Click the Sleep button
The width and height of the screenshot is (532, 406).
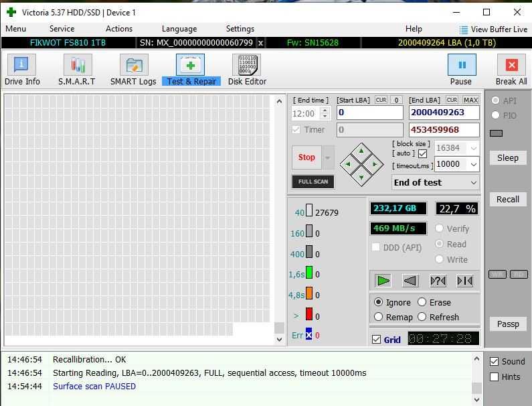[x=507, y=158]
